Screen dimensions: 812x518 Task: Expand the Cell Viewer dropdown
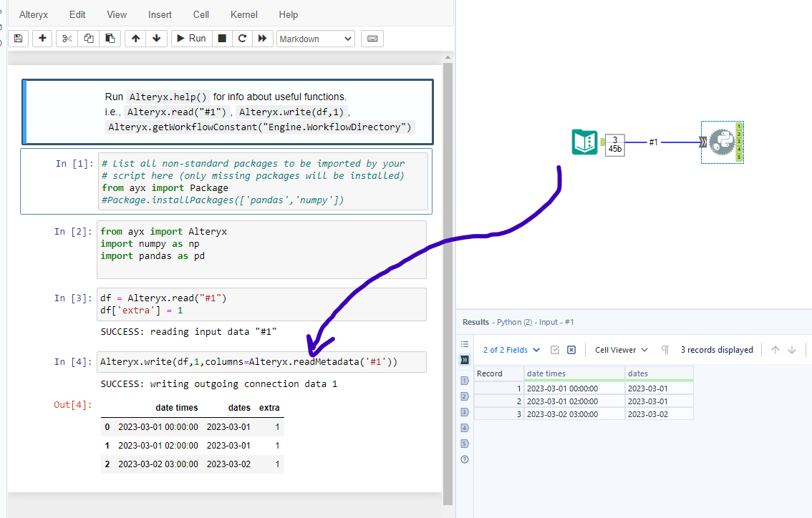click(622, 350)
